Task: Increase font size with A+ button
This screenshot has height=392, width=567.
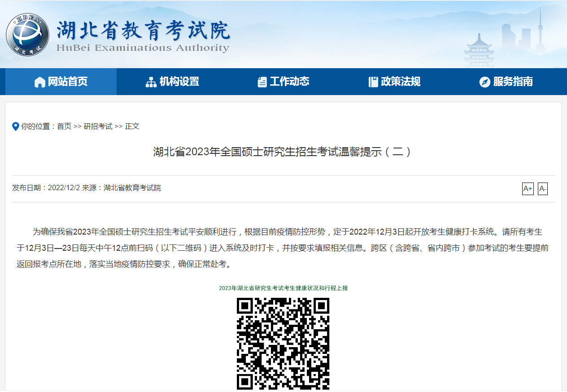Action: (528, 189)
